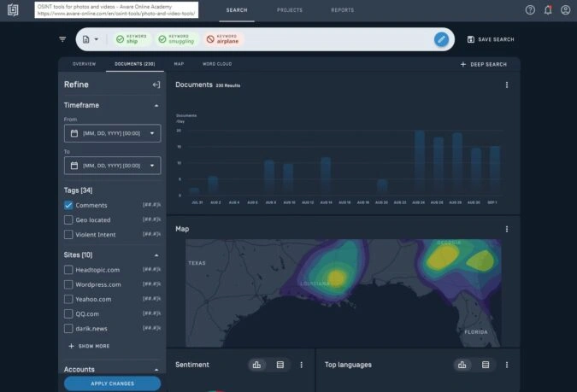Click the Louisiana heatmap hotspot on map
The width and height of the screenshot is (577, 392).
point(335,277)
